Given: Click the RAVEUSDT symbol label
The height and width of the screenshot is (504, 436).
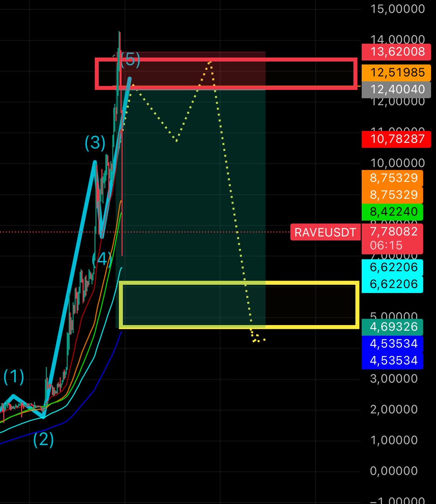Looking at the screenshot, I should pyautogui.click(x=325, y=232).
